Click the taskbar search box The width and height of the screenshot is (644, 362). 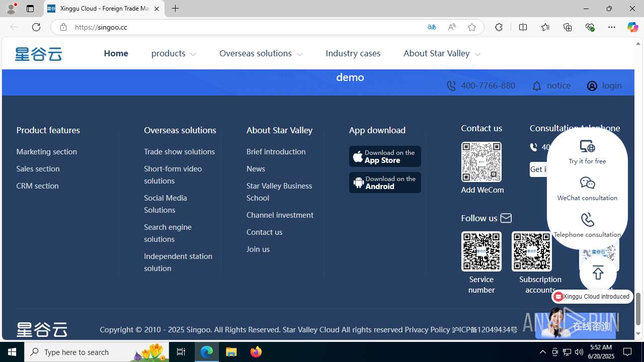click(x=96, y=352)
